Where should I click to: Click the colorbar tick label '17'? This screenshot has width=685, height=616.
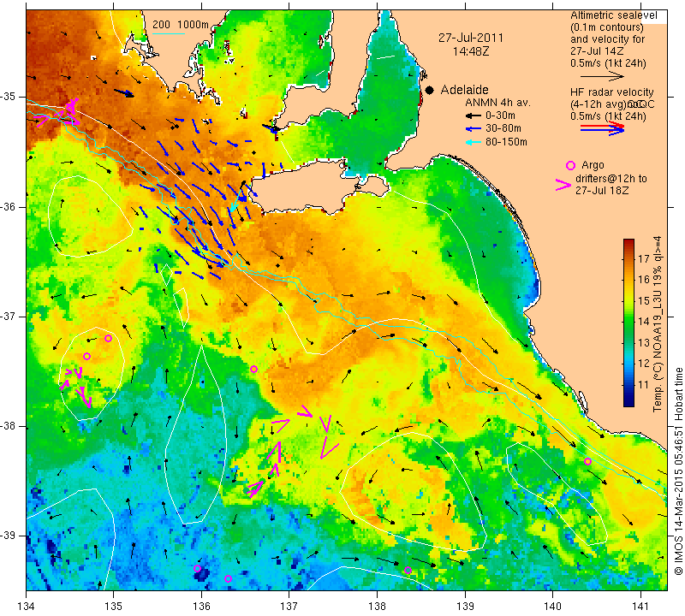644,258
